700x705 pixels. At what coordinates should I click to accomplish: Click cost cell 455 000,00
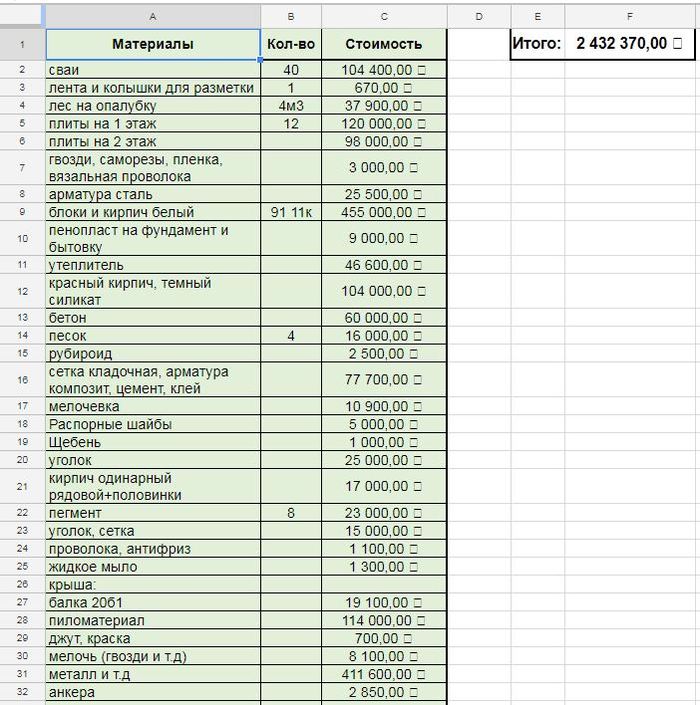tap(384, 213)
